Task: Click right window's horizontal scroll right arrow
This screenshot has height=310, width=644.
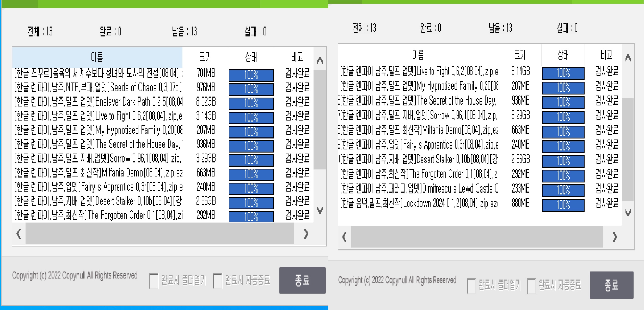Action: [x=615, y=237]
